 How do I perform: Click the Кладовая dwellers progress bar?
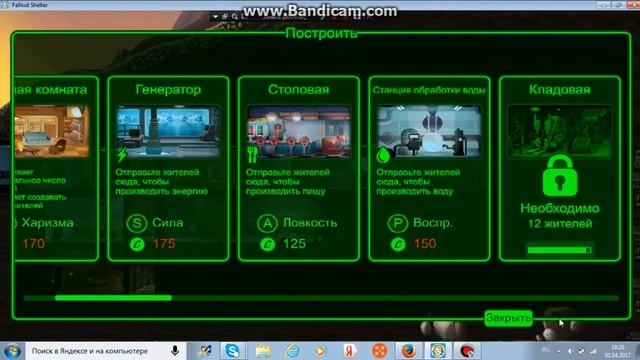tap(559, 250)
